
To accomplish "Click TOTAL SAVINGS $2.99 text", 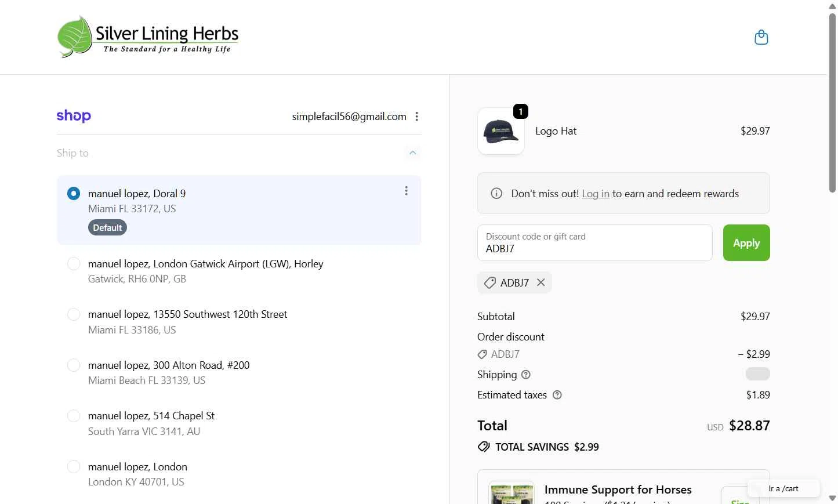I will (547, 447).
